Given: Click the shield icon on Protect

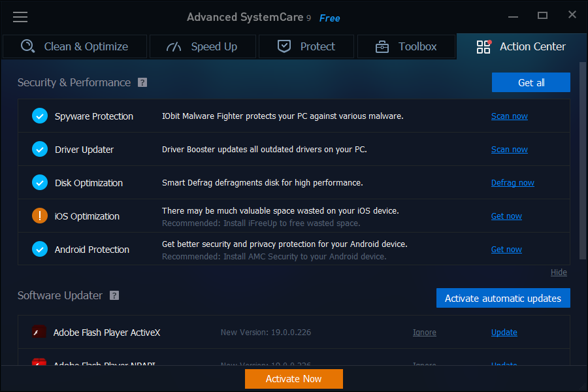Looking at the screenshot, I should coord(284,46).
